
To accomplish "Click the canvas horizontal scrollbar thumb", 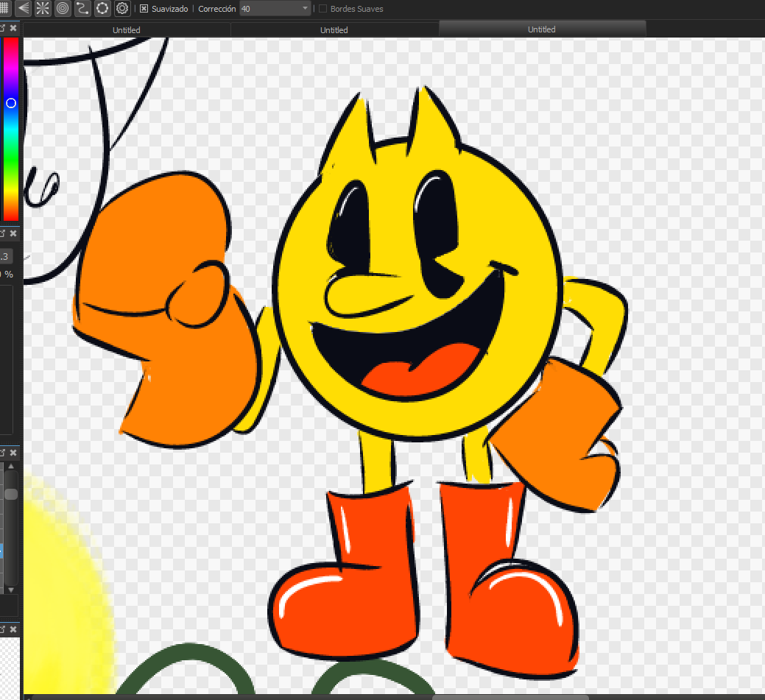I will [x=510, y=697].
